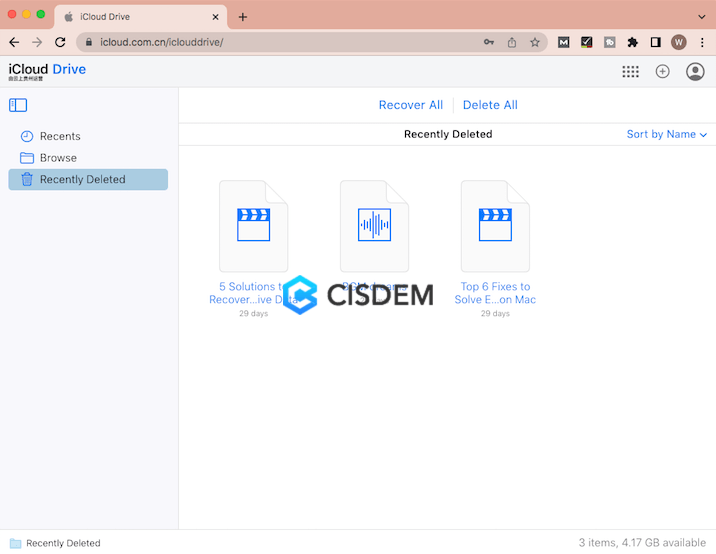Toggle the Chrome side panel icon
The image size is (716, 554).
click(x=655, y=42)
